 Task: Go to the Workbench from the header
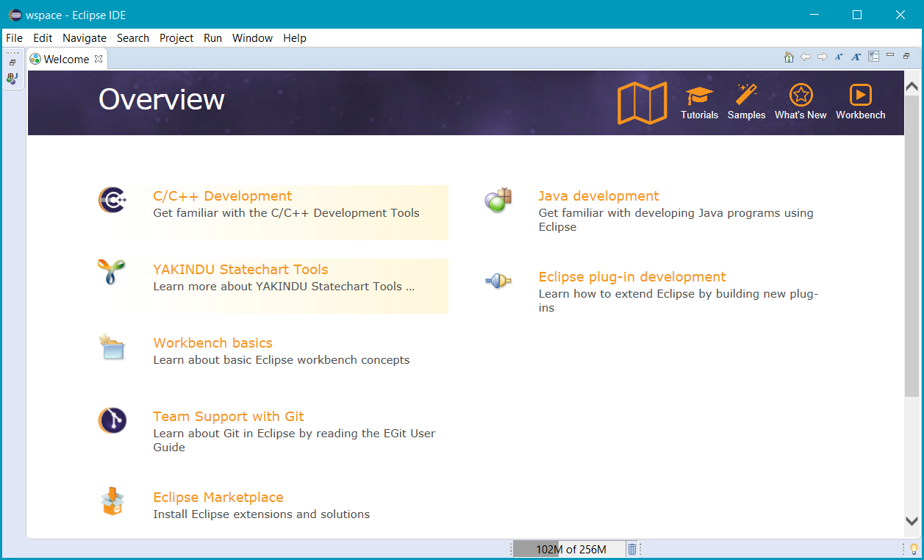coord(861,102)
